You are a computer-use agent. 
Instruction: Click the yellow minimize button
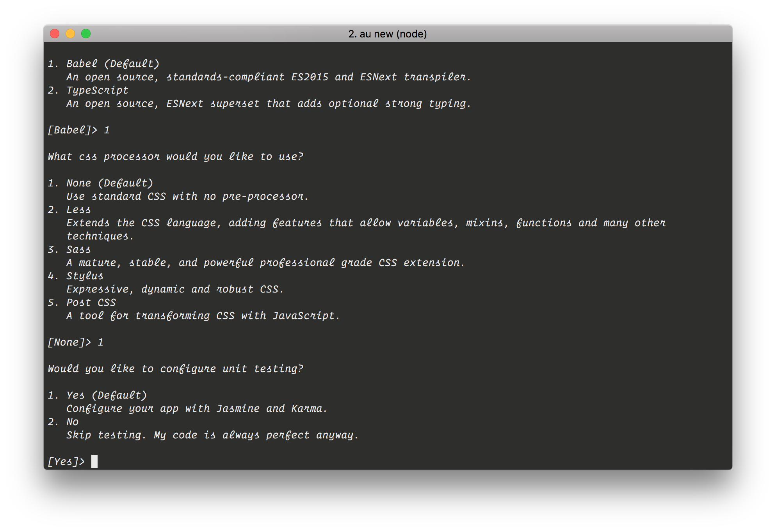tap(70, 34)
